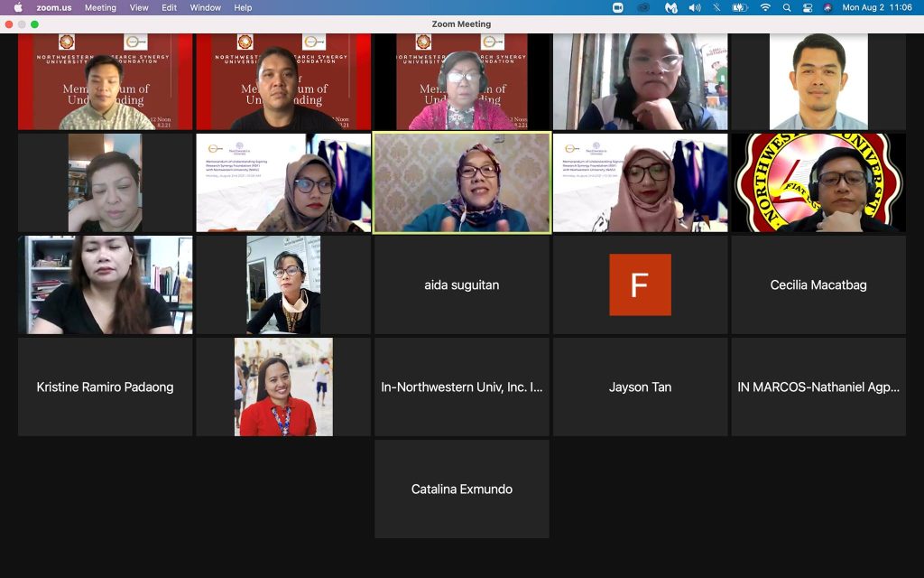Select the Jayson Tan participant tile
Image resolution: width=924 pixels, height=578 pixels.
[640, 387]
